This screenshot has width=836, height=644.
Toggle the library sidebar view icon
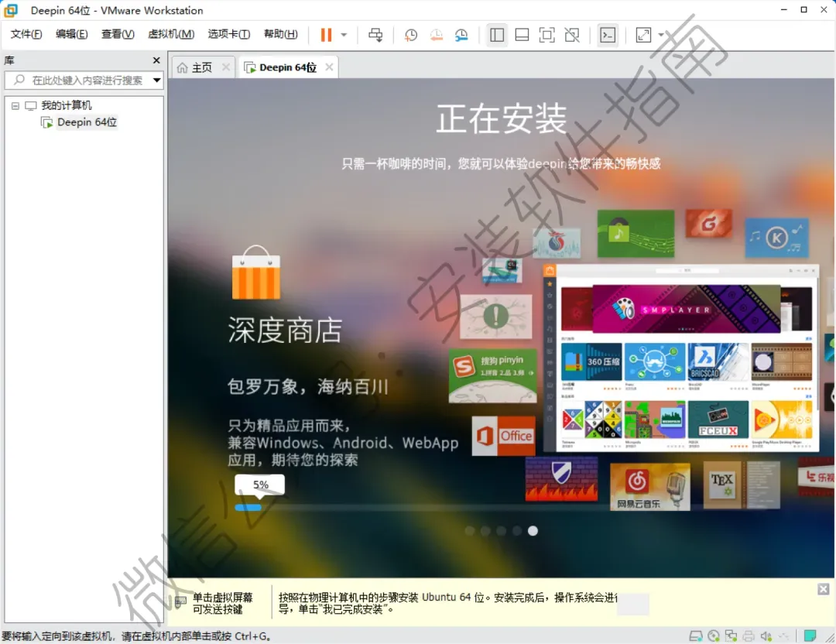(x=497, y=35)
